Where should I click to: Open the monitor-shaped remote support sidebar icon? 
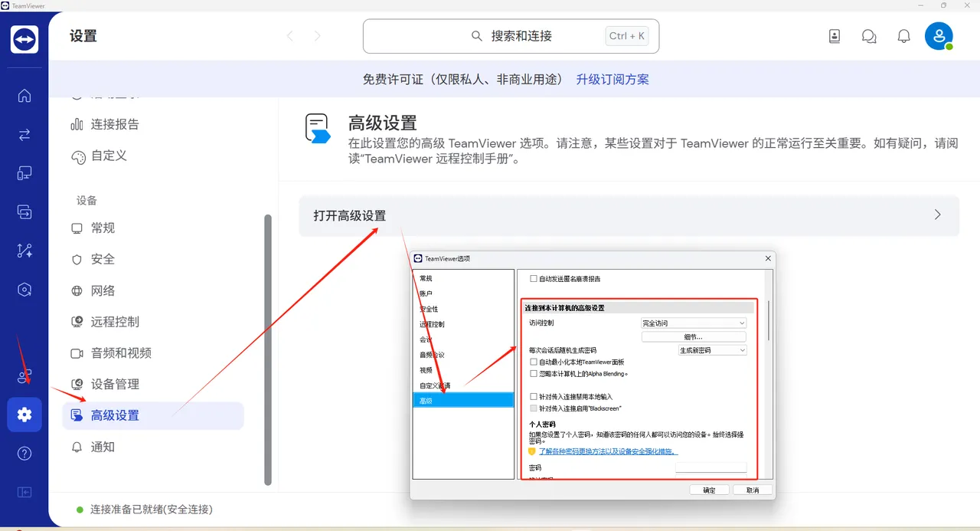click(x=24, y=173)
